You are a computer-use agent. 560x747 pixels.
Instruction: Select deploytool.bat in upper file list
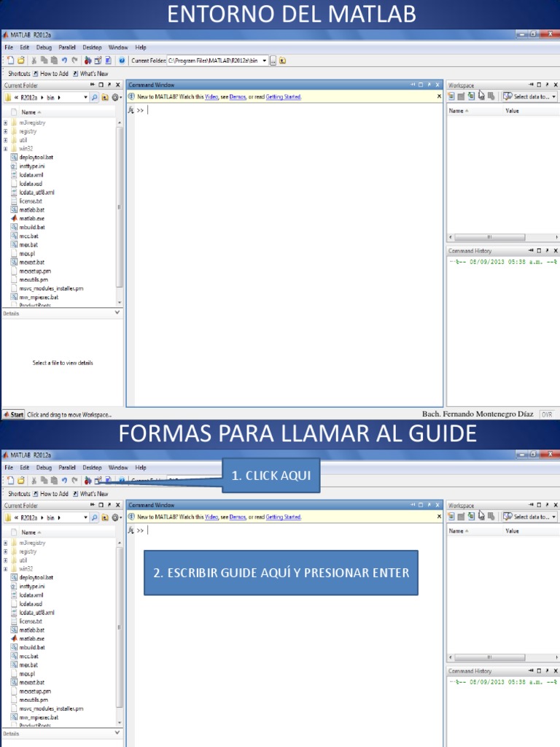click(x=32, y=158)
